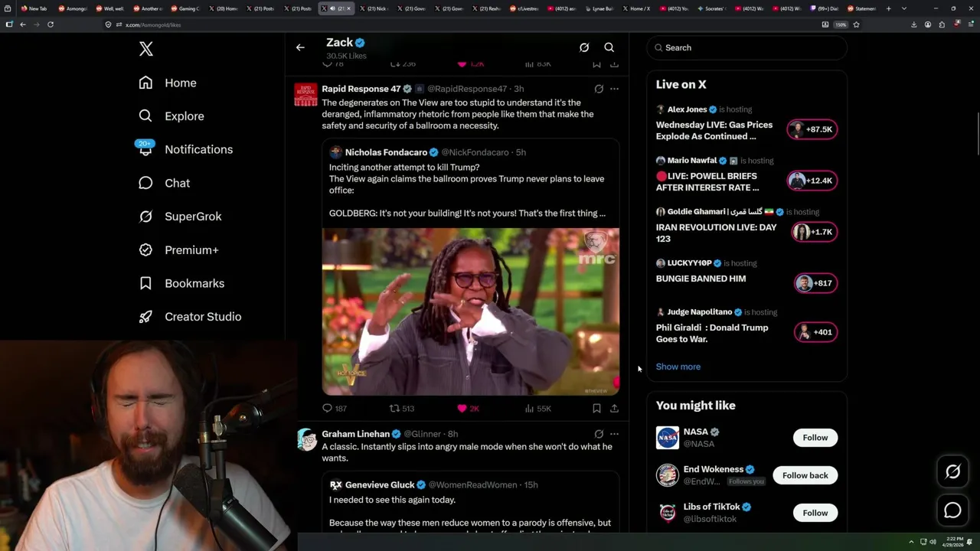
Task: Click the address bar URL
Action: tap(153, 24)
